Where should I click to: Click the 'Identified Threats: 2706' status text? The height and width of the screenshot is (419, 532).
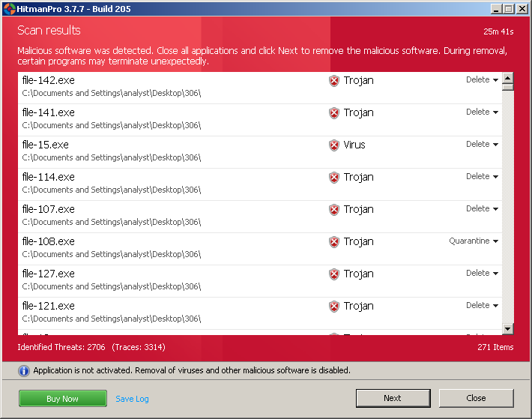61,347
